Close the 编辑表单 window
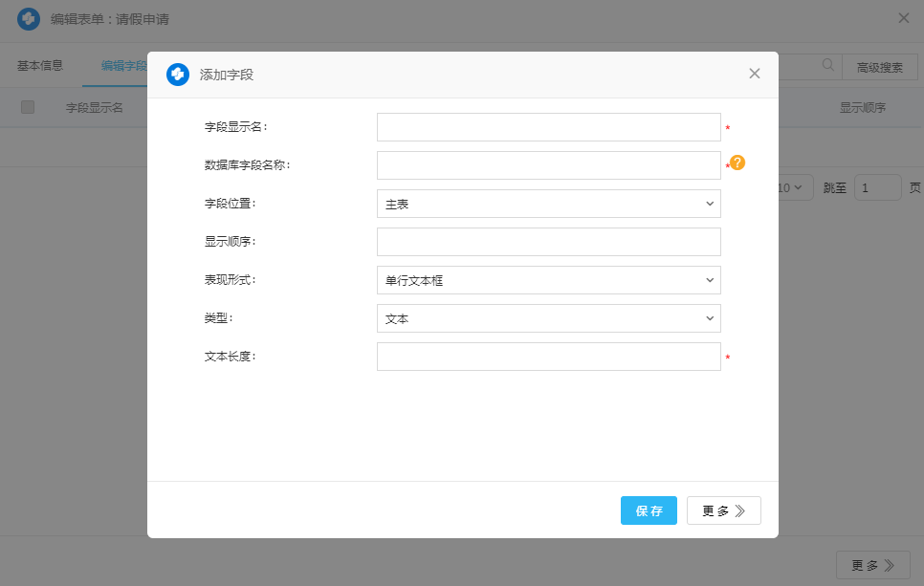Screen dimensions: 924x586 pos(904,18)
